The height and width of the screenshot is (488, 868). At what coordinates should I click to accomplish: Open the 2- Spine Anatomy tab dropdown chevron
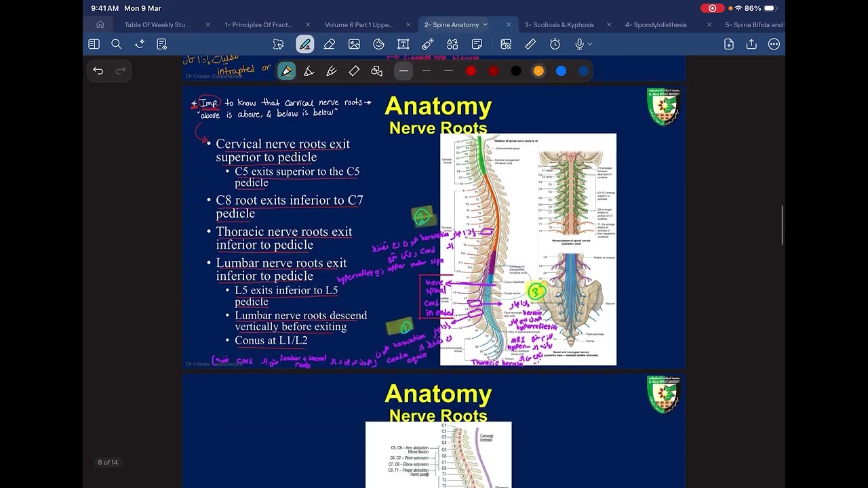485,25
